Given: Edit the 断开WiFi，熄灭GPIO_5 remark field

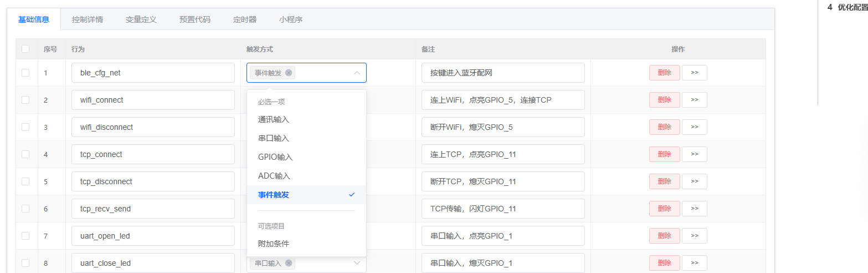Looking at the screenshot, I should (503, 127).
